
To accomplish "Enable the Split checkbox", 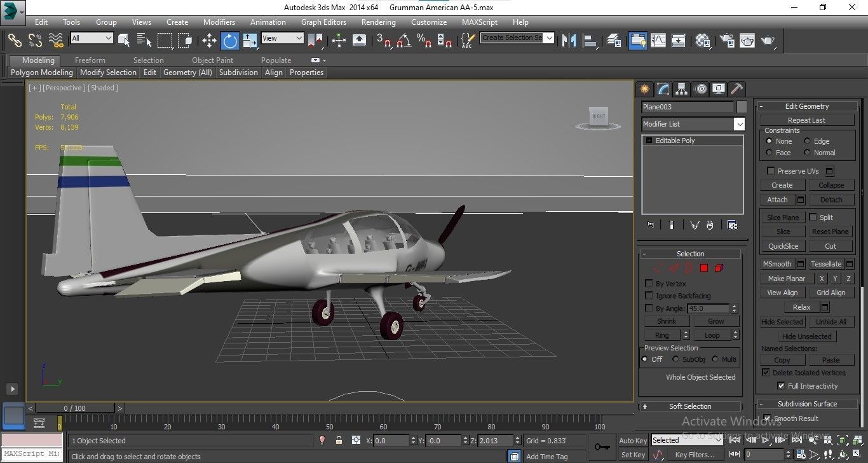I will pyautogui.click(x=813, y=218).
